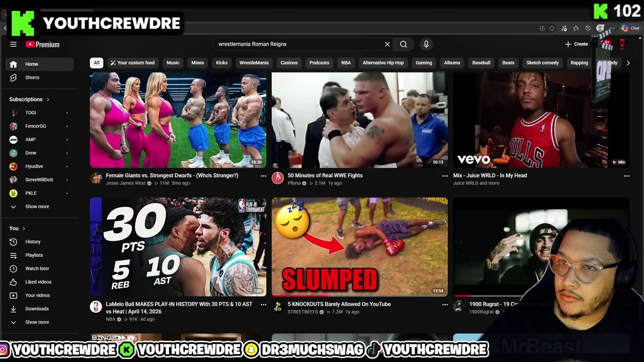This screenshot has height=362, width=644.
Task: Expand the You section chevron
Action: click(24, 228)
